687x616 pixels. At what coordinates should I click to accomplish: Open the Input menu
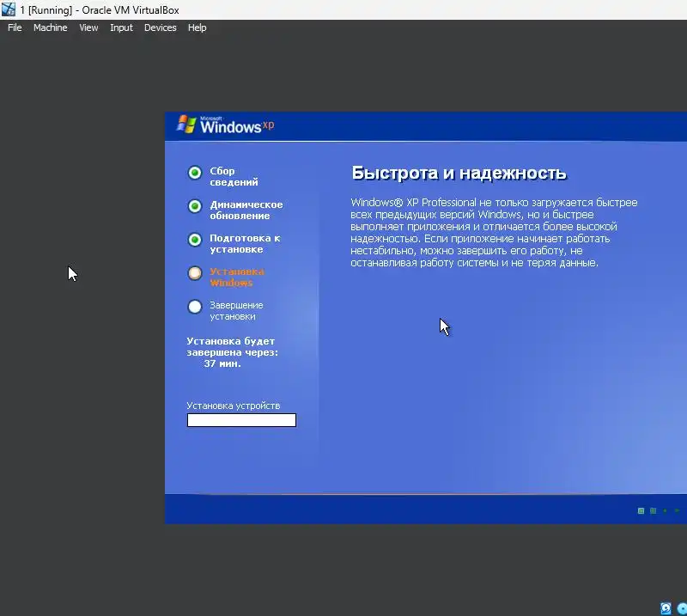(121, 27)
